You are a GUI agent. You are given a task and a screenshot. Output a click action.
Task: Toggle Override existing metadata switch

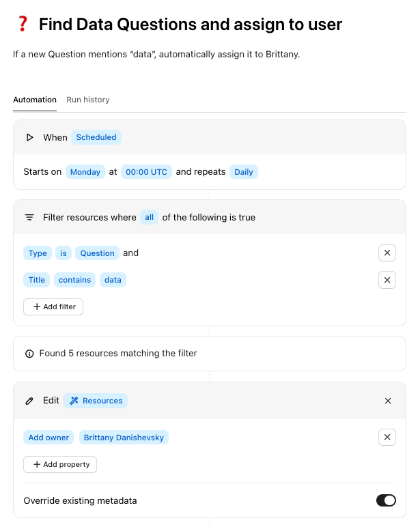pos(386,500)
